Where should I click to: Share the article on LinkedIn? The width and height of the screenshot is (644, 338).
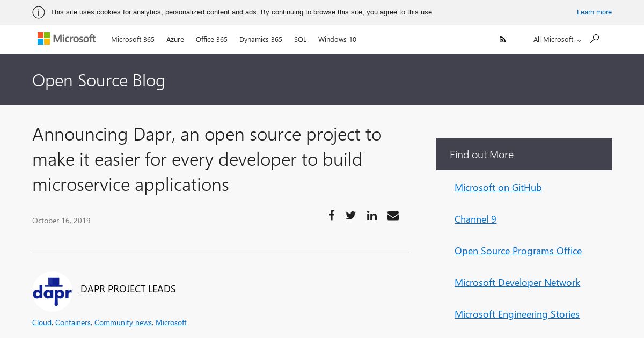tap(372, 216)
